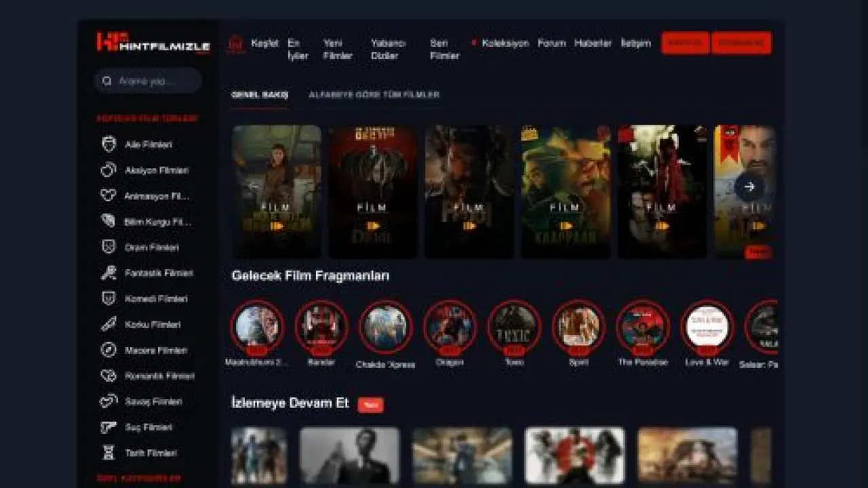Click the Korku Filmleri category icon

[x=108, y=324]
